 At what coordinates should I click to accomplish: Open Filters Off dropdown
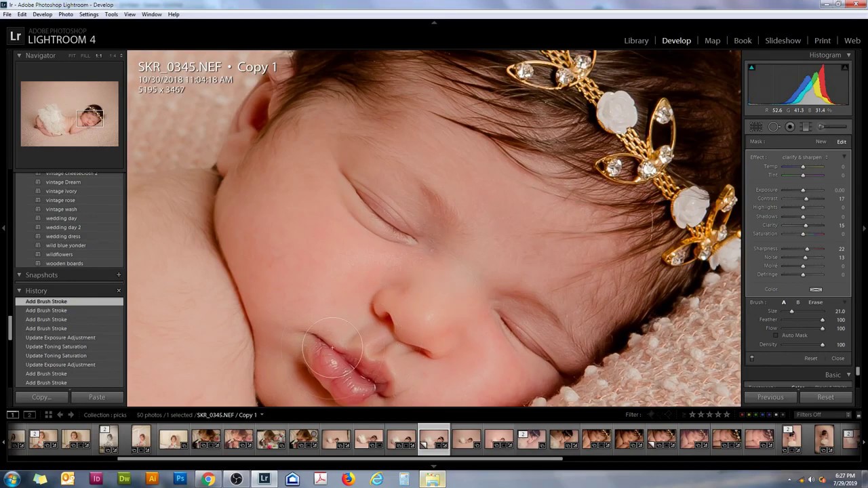point(823,415)
